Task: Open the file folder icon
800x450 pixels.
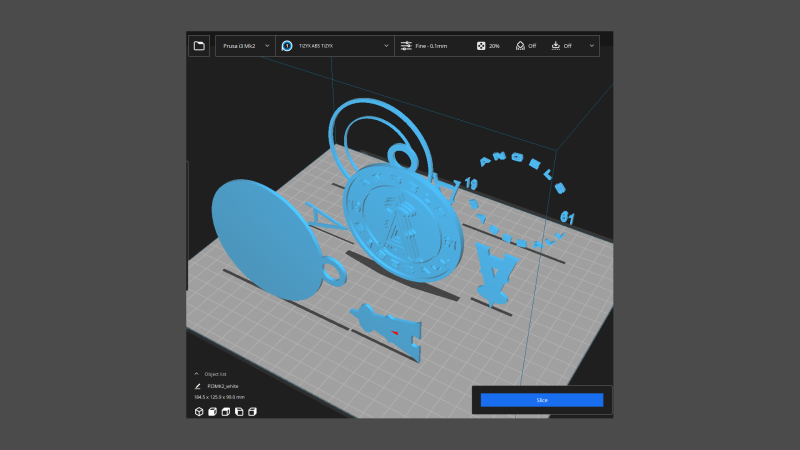Action: pos(199,46)
